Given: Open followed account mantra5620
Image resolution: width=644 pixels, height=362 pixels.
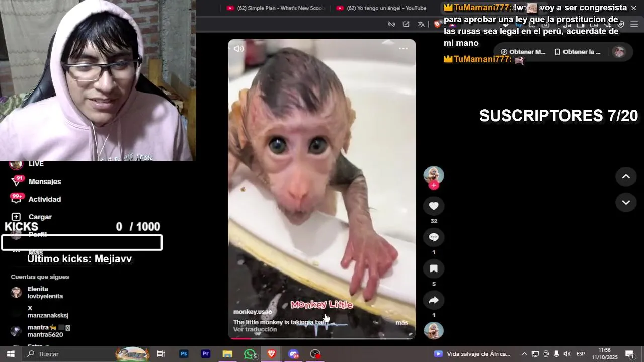Looking at the screenshot, I should pyautogui.click(x=49, y=331).
